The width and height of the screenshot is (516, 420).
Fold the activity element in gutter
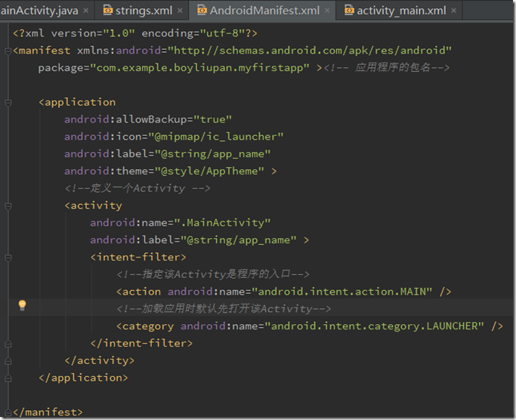click(7, 205)
